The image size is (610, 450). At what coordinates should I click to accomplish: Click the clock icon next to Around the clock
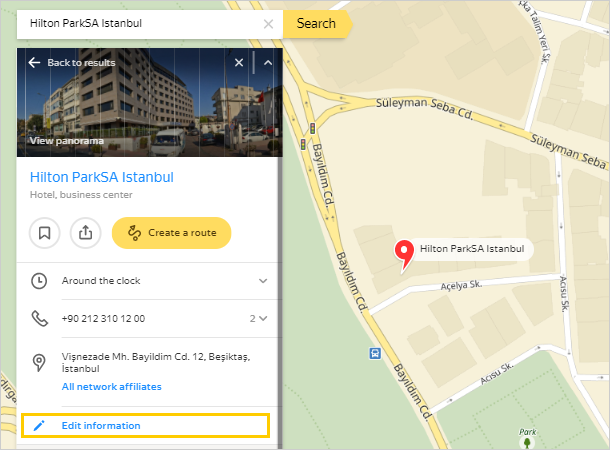(39, 281)
